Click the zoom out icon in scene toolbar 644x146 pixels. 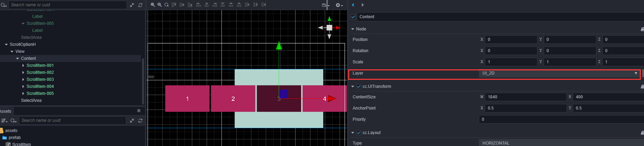(x=160, y=5)
